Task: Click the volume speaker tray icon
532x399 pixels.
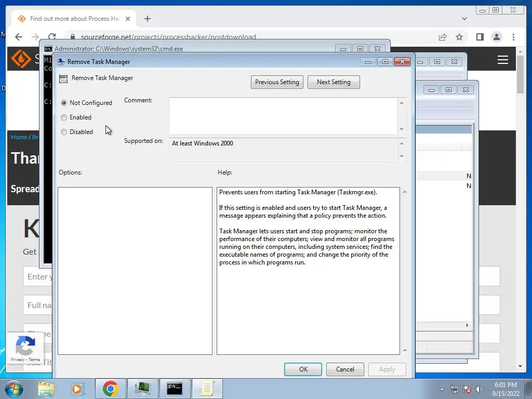Action: 479,389
